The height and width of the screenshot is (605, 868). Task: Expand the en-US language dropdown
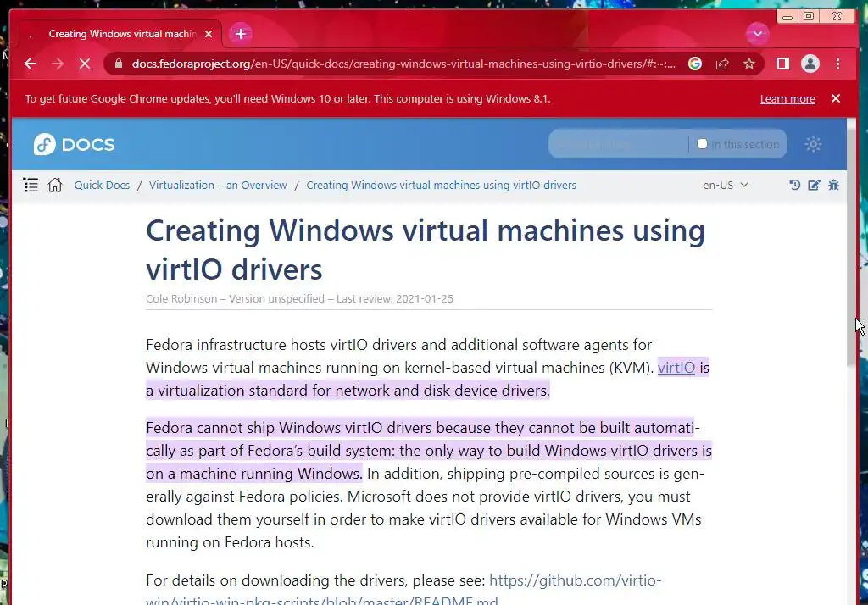tap(726, 185)
